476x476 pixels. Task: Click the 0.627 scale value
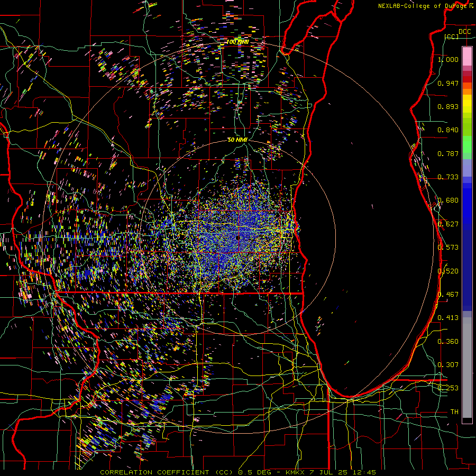click(448, 224)
